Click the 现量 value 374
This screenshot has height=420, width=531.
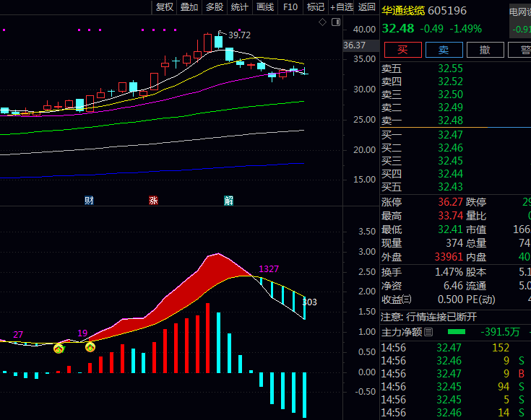click(454, 243)
